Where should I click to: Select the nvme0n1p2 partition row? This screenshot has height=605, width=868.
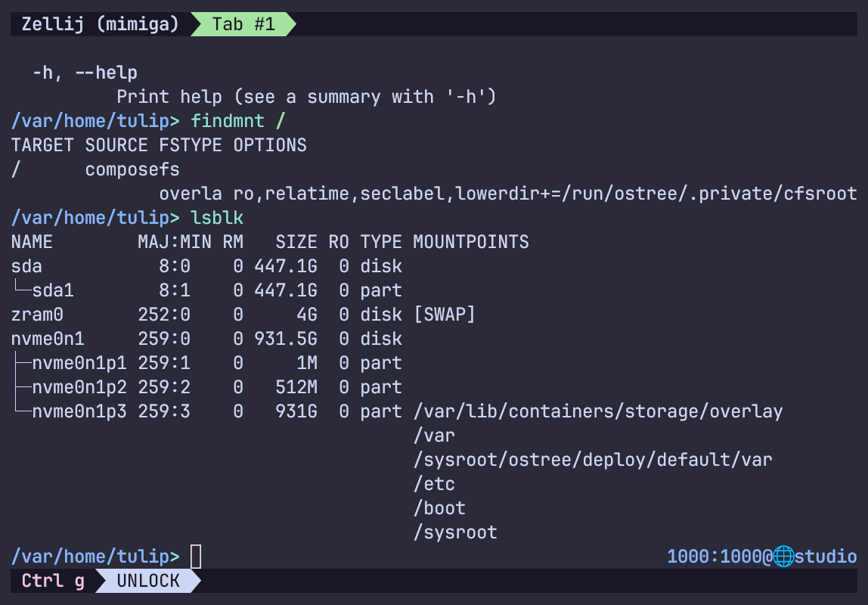coord(79,387)
